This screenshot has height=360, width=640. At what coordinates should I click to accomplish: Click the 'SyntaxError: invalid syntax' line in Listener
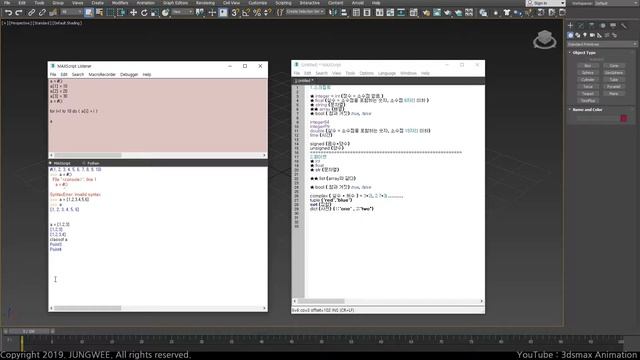75,195
